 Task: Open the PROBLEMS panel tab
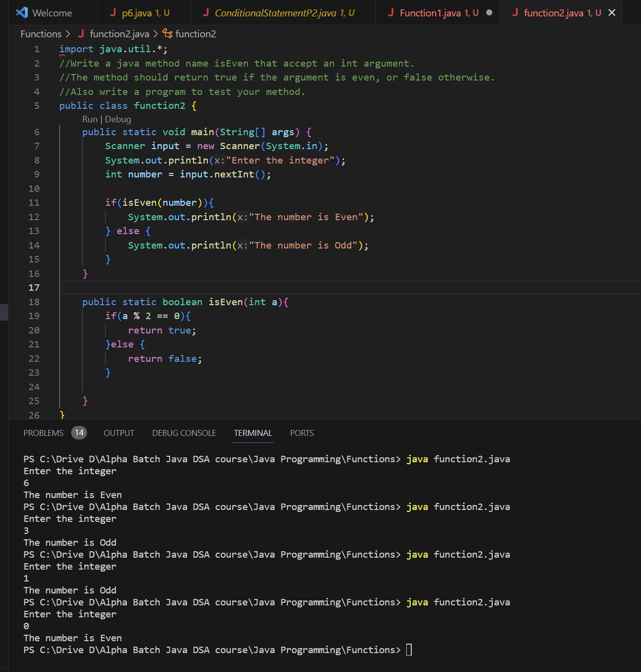click(44, 433)
